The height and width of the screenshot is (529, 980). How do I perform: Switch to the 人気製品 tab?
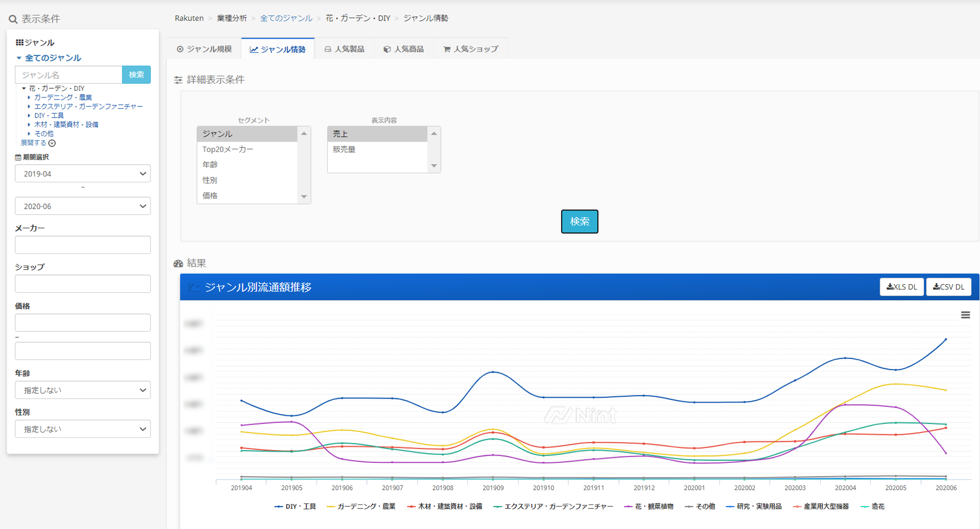pos(344,49)
